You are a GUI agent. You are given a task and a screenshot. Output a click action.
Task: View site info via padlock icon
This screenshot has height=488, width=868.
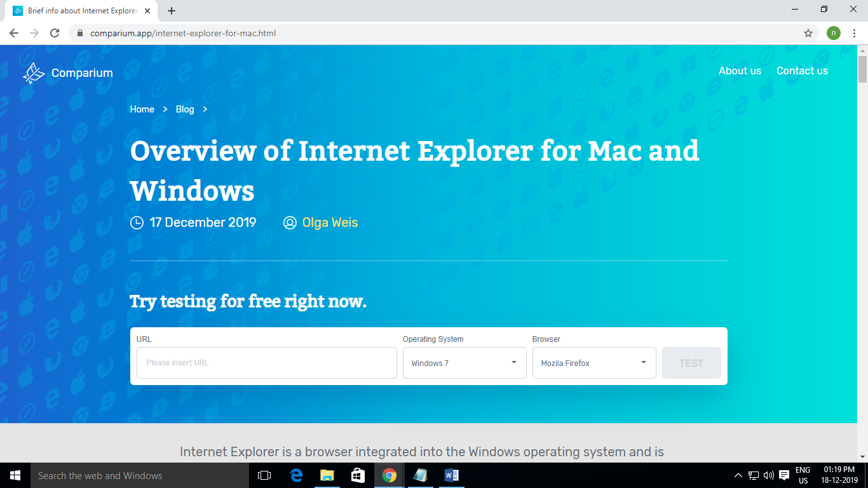[80, 33]
